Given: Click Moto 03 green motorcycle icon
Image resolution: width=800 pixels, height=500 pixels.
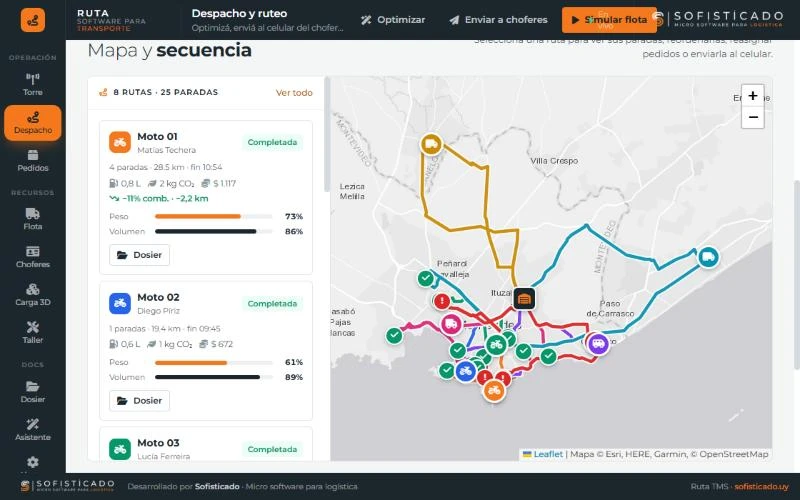Looking at the screenshot, I should coord(120,449).
